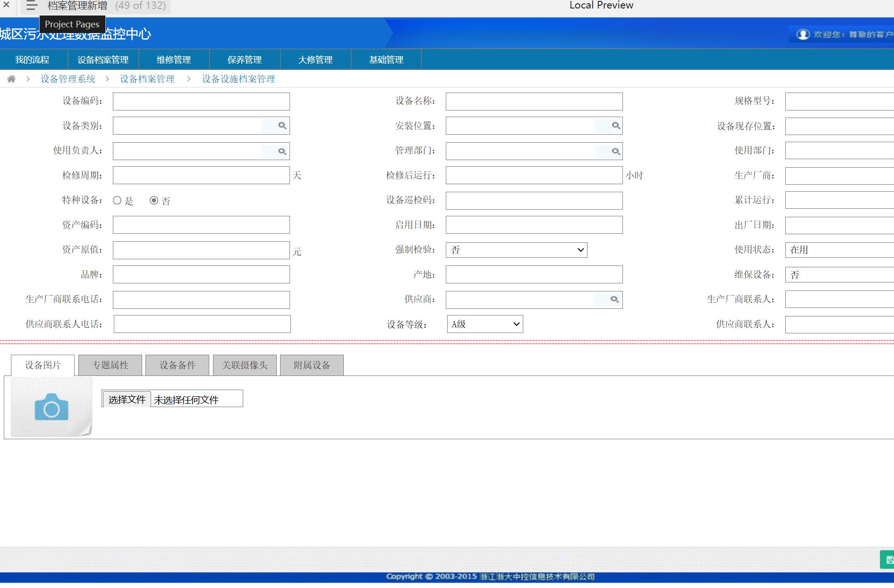Click the 资产原值 input field

point(201,250)
